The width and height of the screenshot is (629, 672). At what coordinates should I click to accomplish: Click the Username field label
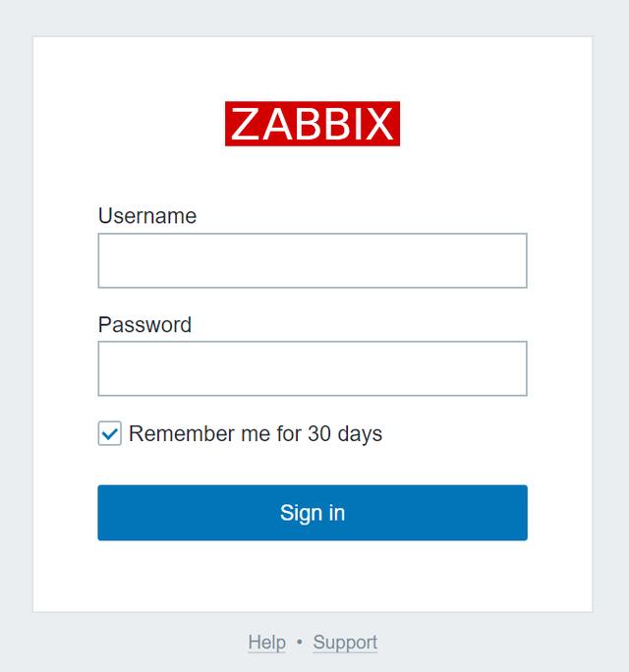coord(147,215)
